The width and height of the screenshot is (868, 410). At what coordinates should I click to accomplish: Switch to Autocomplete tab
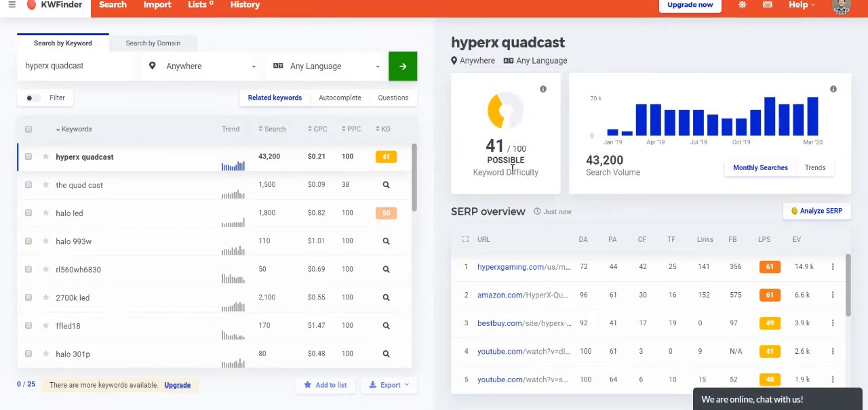[x=340, y=98]
